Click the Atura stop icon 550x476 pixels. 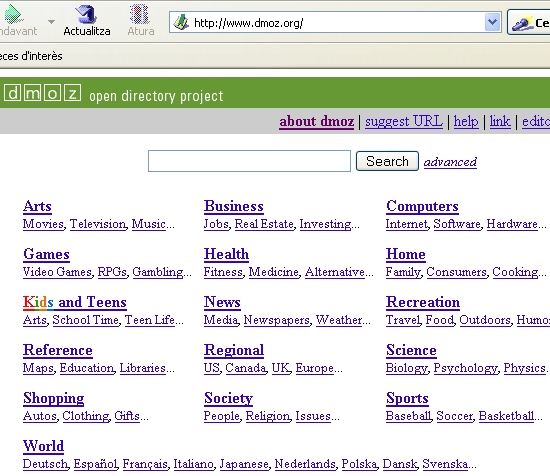point(140,15)
